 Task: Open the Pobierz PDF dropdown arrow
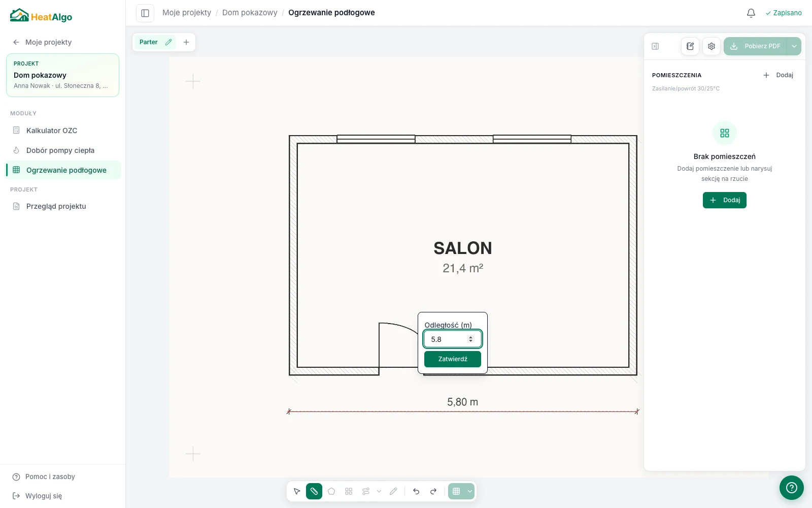(794, 46)
